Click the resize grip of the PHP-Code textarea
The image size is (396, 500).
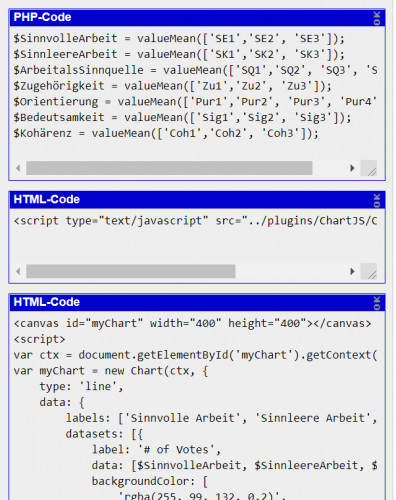(x=369, y=168)
